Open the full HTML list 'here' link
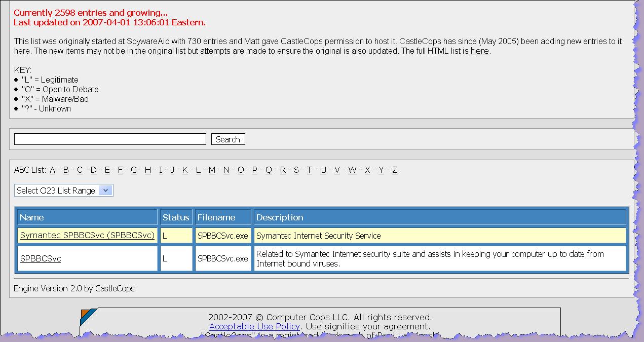 coord(479,51)
